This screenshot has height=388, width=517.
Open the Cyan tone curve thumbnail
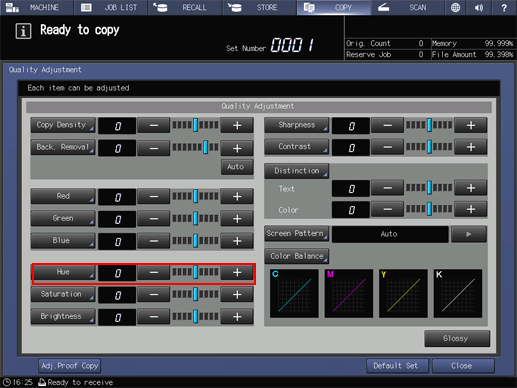(294, 294)
